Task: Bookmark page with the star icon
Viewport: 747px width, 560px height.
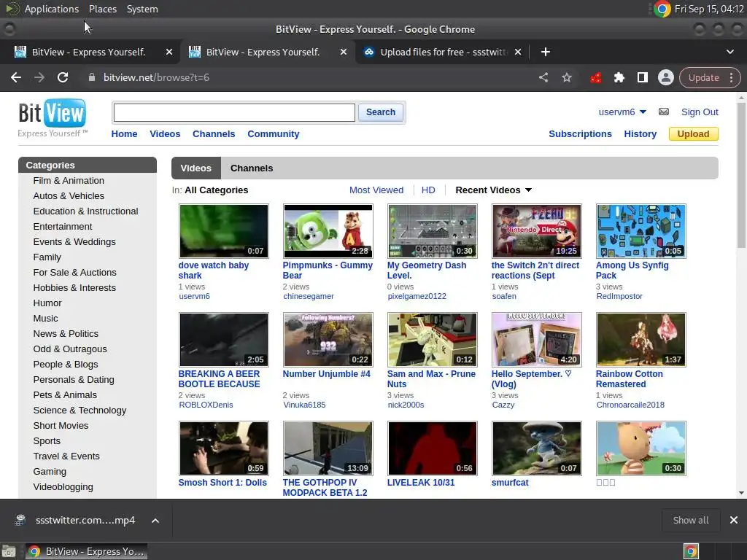Action: click(x=566, y=77)
